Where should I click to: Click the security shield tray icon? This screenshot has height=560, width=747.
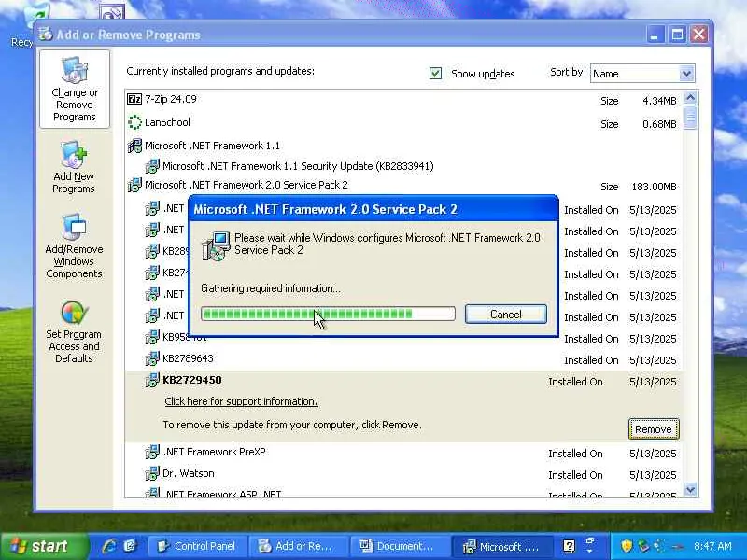627,546
